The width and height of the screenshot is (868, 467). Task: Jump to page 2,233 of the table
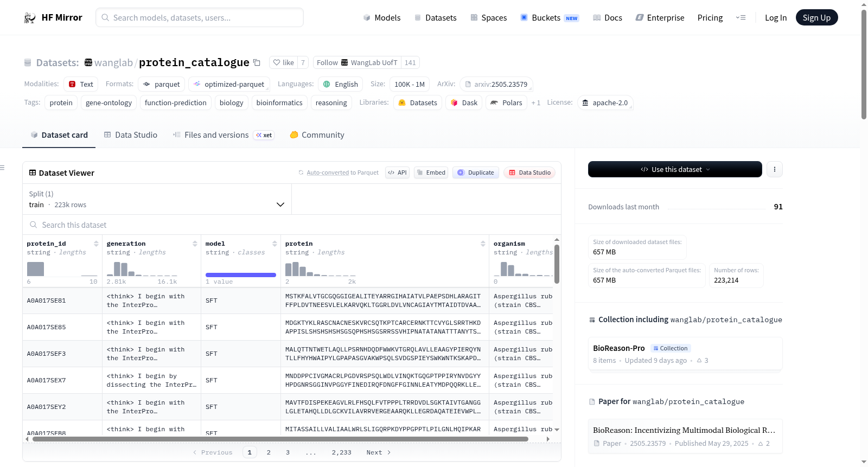(342, 452)
